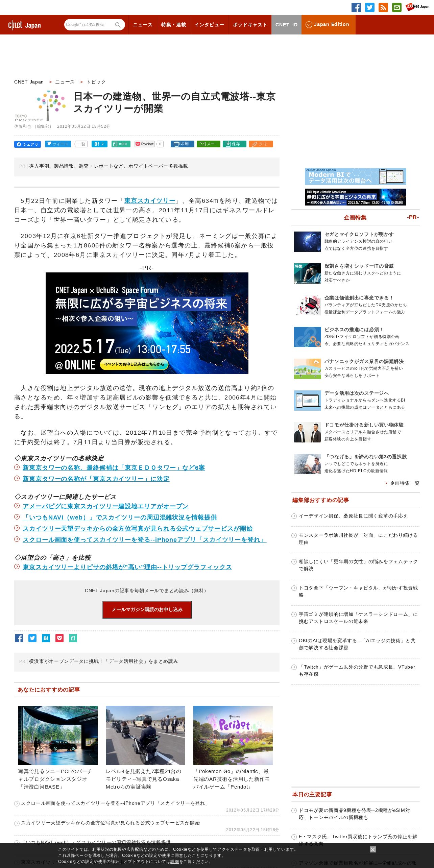Open イーデザイン損保、桑原社長に聞く article

[x=353, y=516]
